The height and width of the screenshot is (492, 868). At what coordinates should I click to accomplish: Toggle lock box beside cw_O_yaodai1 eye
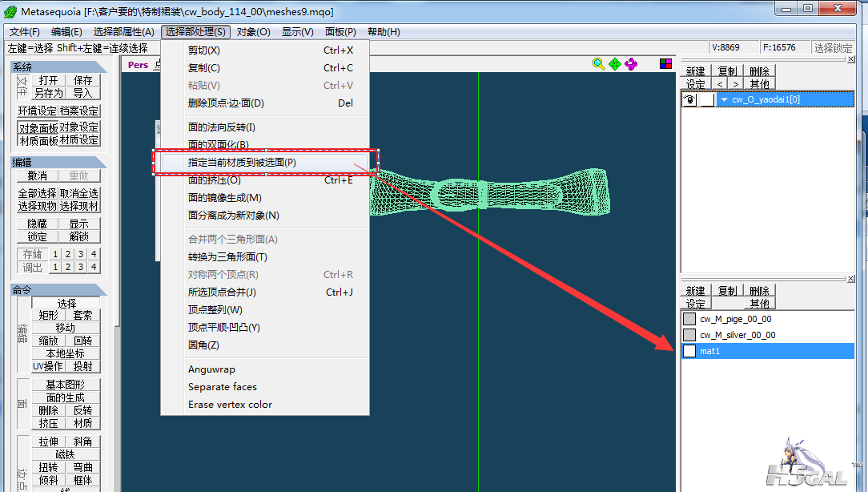(706, 99)
